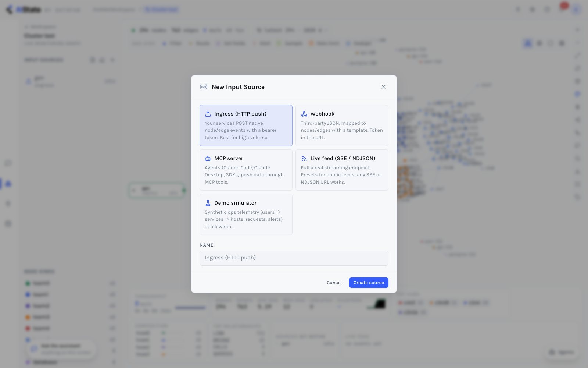Click the webhook icon on the Webhook card
The image size is (588, 368).
pos(304,114)
